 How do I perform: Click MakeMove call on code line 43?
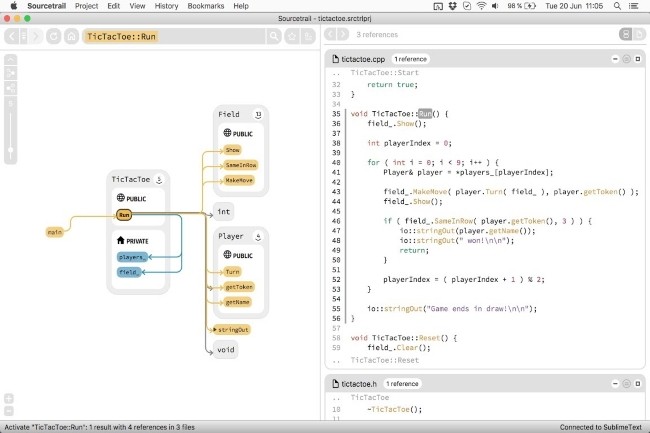tap(430, 192)
